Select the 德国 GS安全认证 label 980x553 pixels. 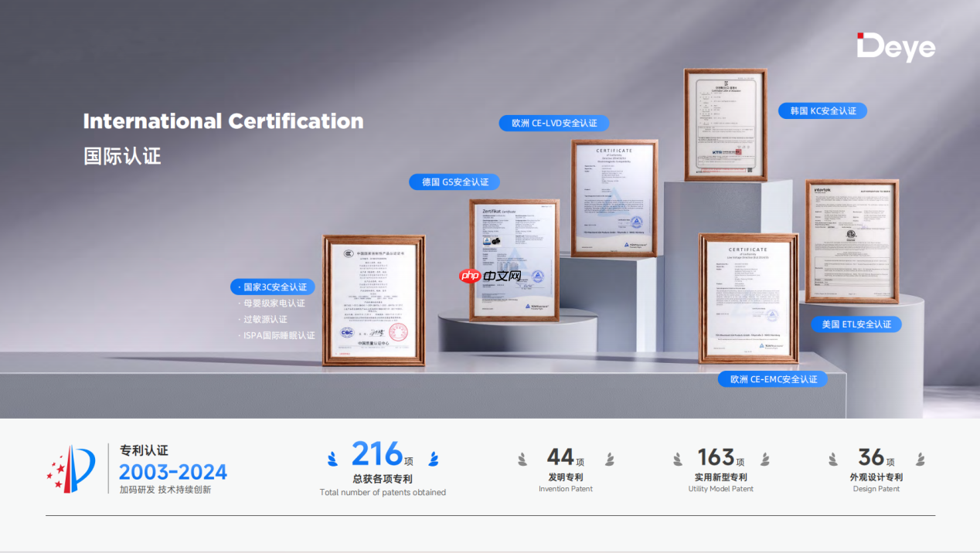pos(454,182)
